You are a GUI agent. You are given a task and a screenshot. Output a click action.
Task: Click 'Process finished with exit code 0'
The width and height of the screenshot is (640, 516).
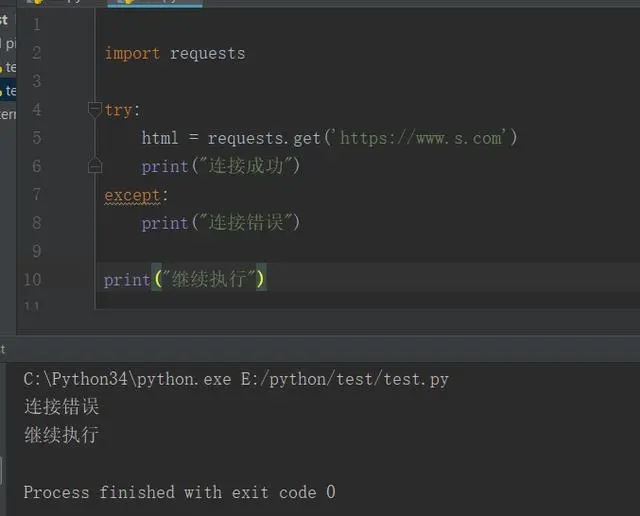(180, 492)
